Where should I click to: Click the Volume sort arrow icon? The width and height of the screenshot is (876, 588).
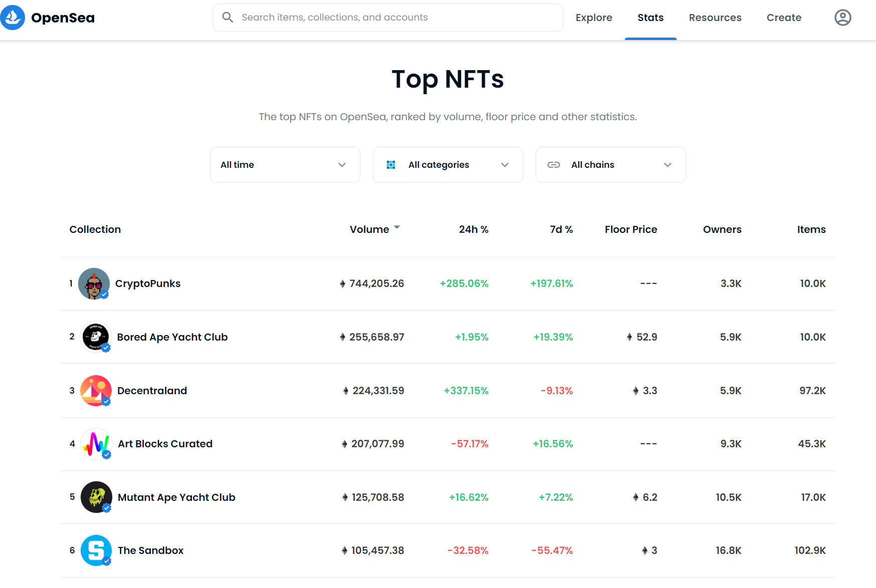point(397,227)
